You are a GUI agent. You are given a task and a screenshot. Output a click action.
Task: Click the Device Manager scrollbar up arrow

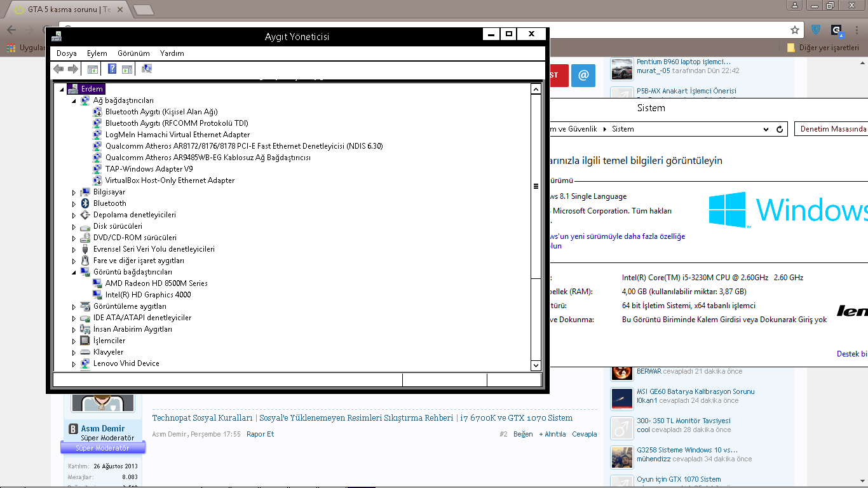536,90
